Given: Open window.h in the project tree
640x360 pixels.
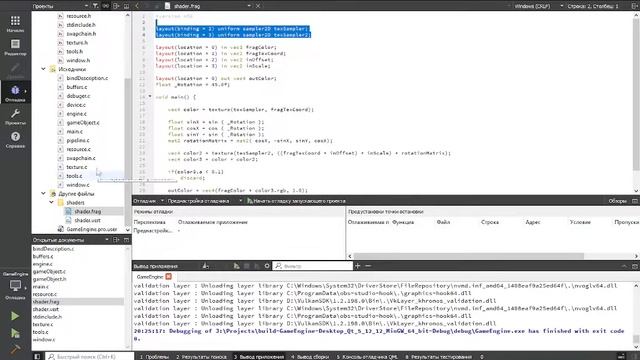Looking at the screenshot, I should click(x=78, y=60).
